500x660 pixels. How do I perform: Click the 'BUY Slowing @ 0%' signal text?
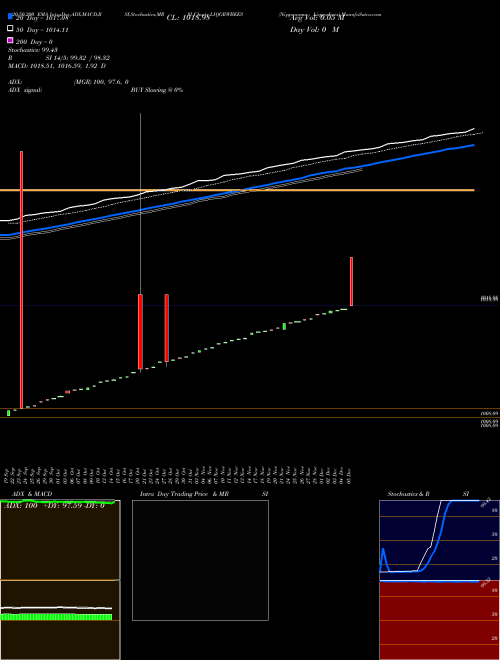coord(157,90)
